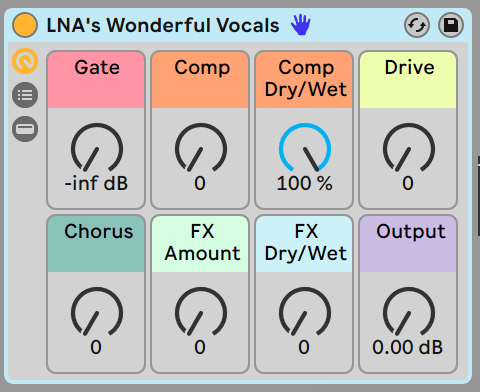Toggle the orange Macro controls view button

point(25,61)
